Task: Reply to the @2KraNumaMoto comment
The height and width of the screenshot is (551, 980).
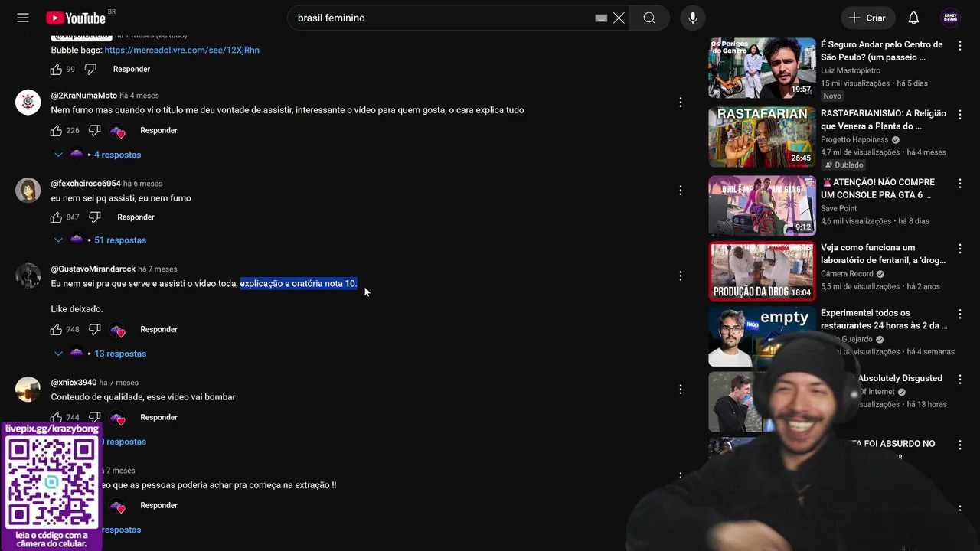Action: click(x=158, y=131)
